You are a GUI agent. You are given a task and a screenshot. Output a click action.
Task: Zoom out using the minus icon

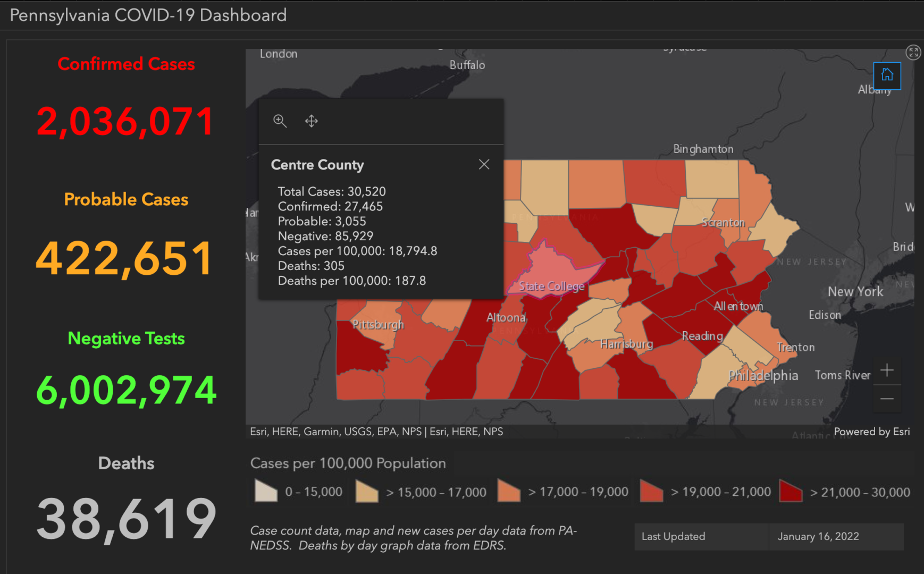(x=887, y=399)
